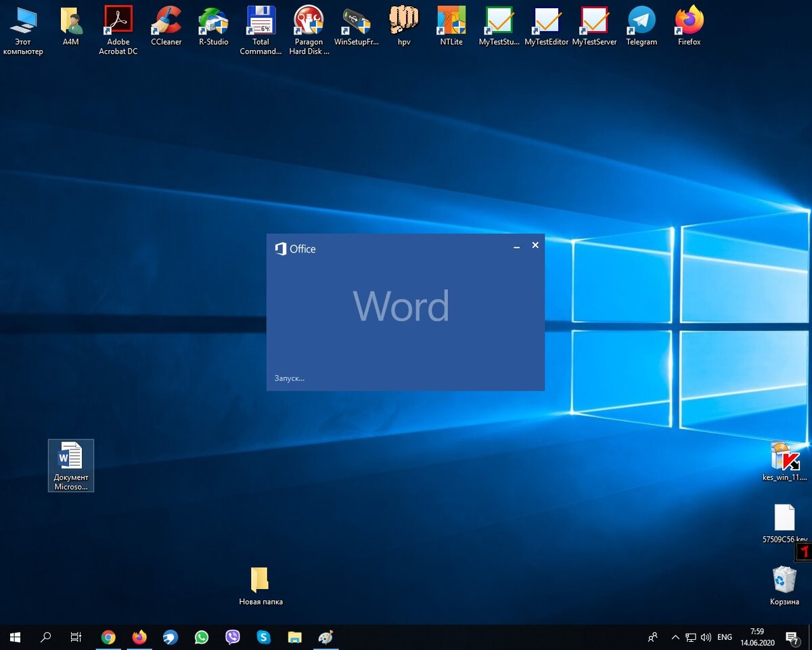Viewport: 812px width, 650px height.
Task: Launch Total Commander shortcut
Action: click(x=261, y=30)
